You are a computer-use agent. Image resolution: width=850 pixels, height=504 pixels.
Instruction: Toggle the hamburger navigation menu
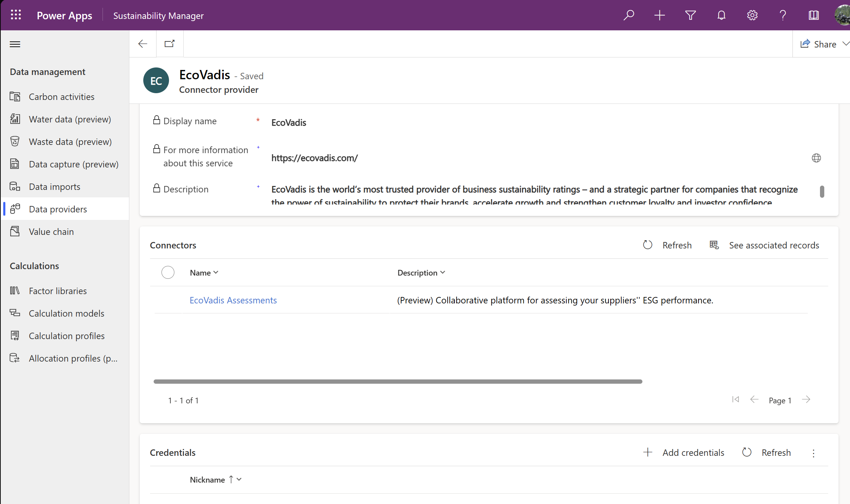coord(15,44)
